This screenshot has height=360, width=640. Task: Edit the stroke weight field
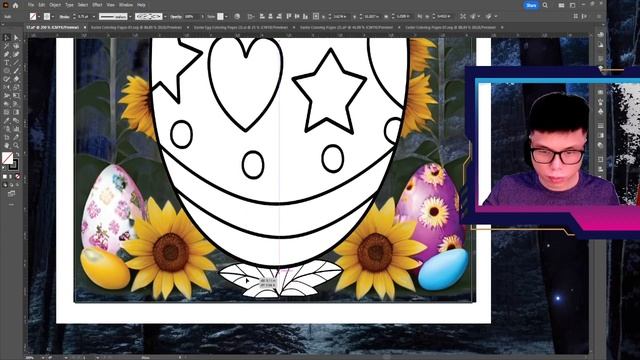coord(84,16)
